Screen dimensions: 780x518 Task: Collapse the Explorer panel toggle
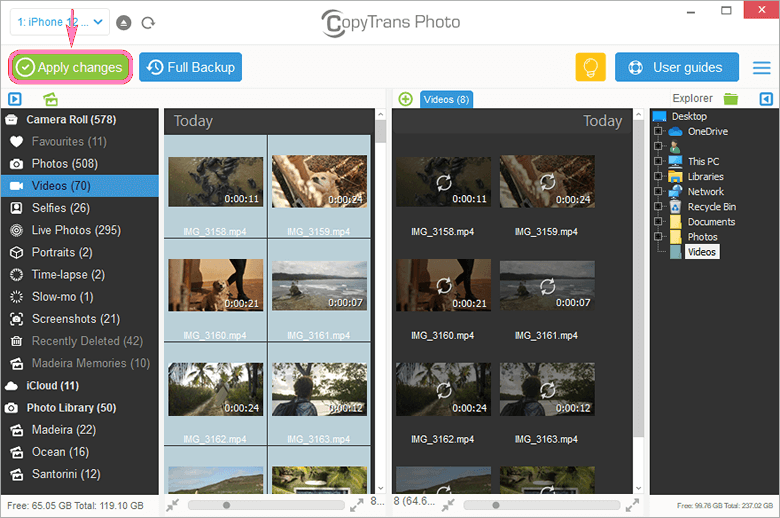(x=766, y=99)
